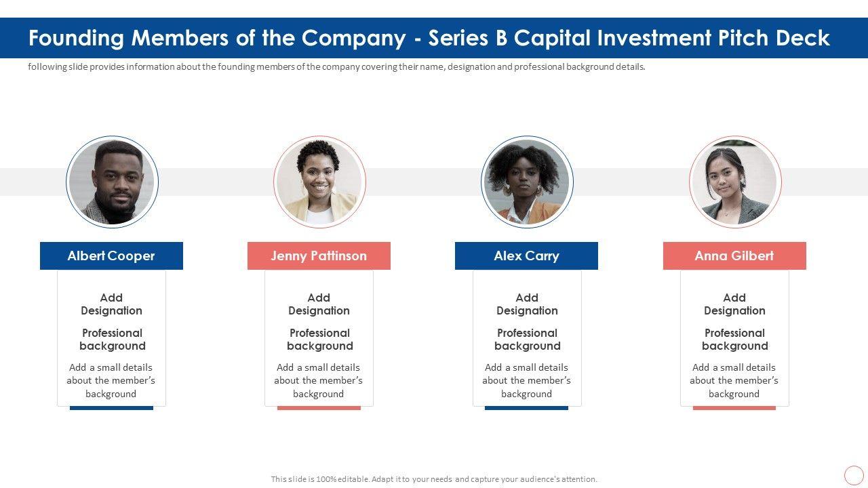Screen dimensions: 868x488
Task: Click the red circle icon in bottom corner
Action: (854, 475)
